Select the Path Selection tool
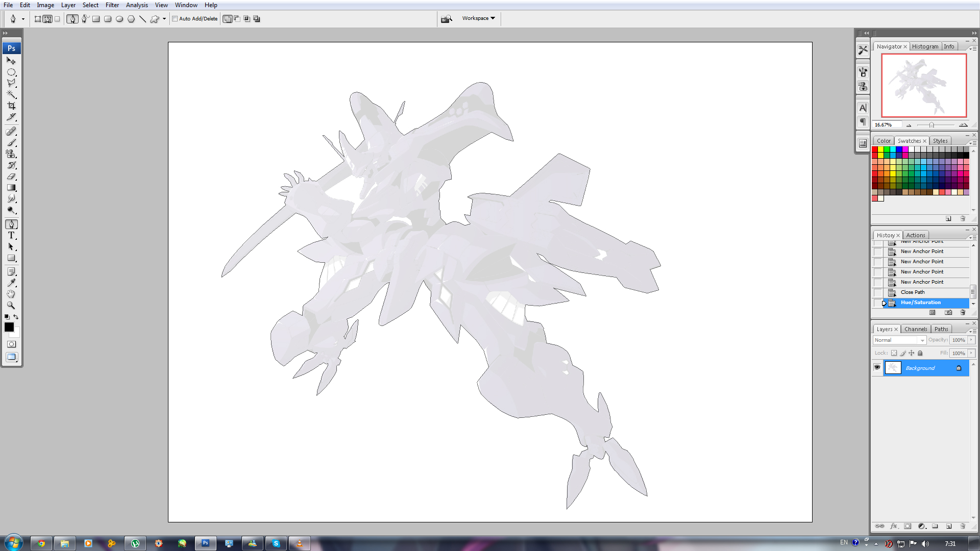The width and height of the screenshot is (980, 551). (x=11, y=246)
